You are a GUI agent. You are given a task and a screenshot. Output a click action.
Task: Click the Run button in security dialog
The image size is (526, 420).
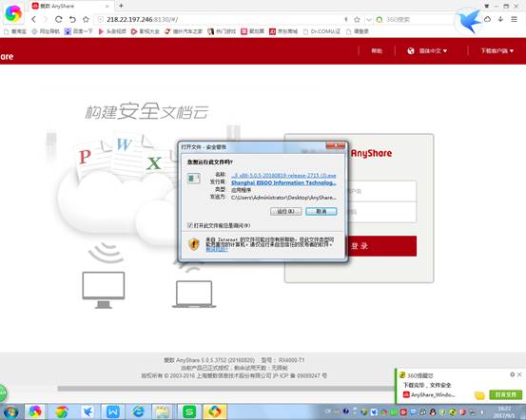pyautogui.click(x=285, y=212)
